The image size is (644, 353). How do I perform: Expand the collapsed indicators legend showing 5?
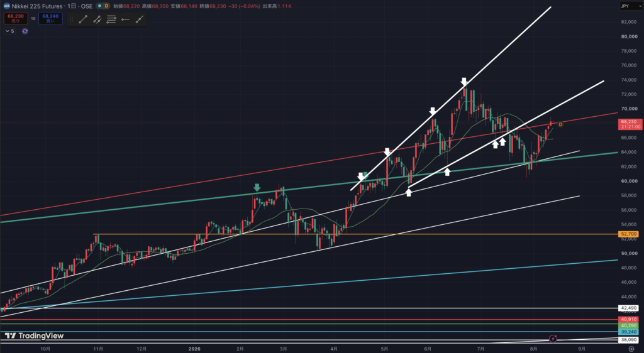[x=9, y=31]
